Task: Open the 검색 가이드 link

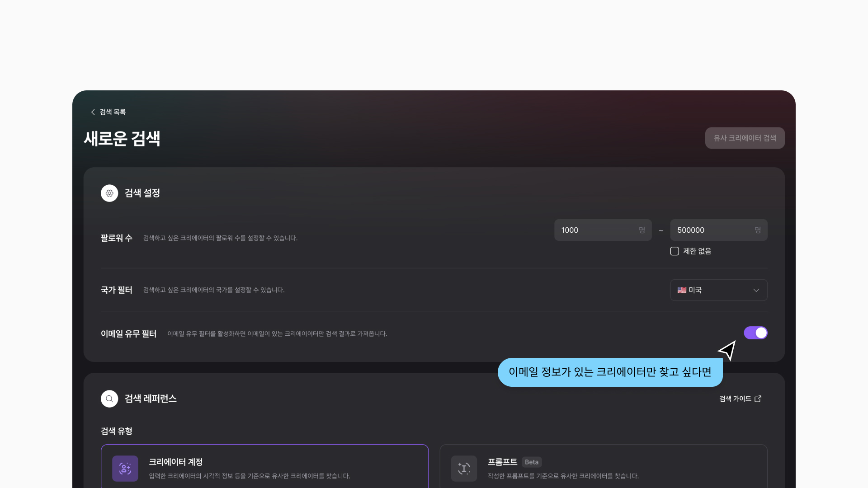Action: [735, 399]
